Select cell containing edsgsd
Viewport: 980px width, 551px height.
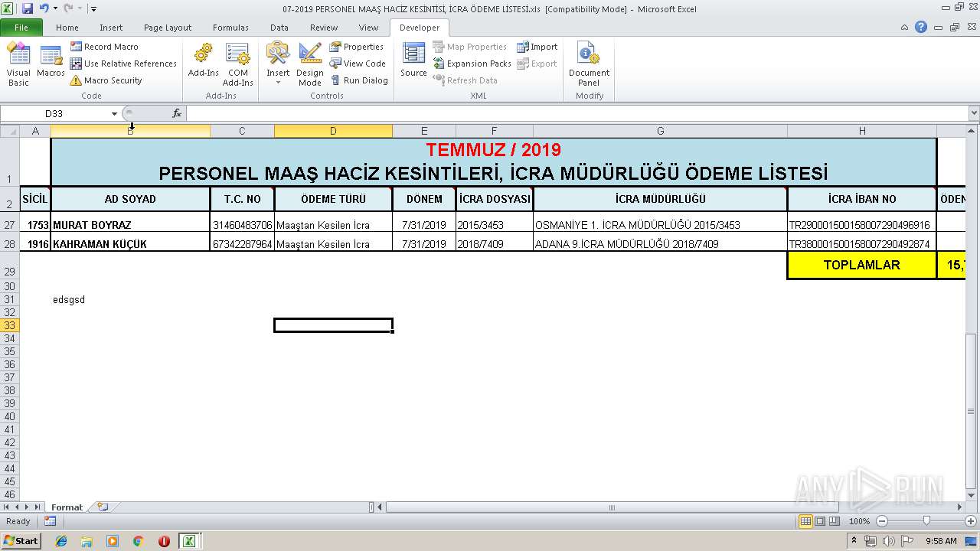coord(130,299)
